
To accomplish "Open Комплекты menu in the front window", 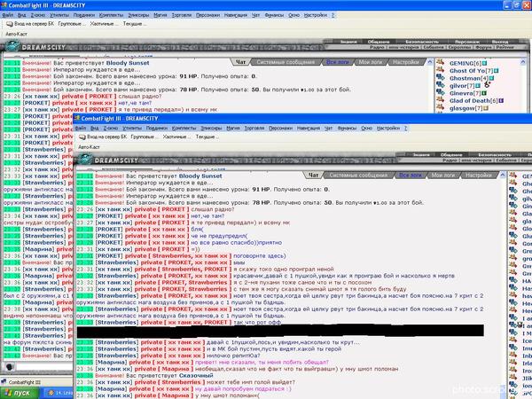I will click(184, 129).
